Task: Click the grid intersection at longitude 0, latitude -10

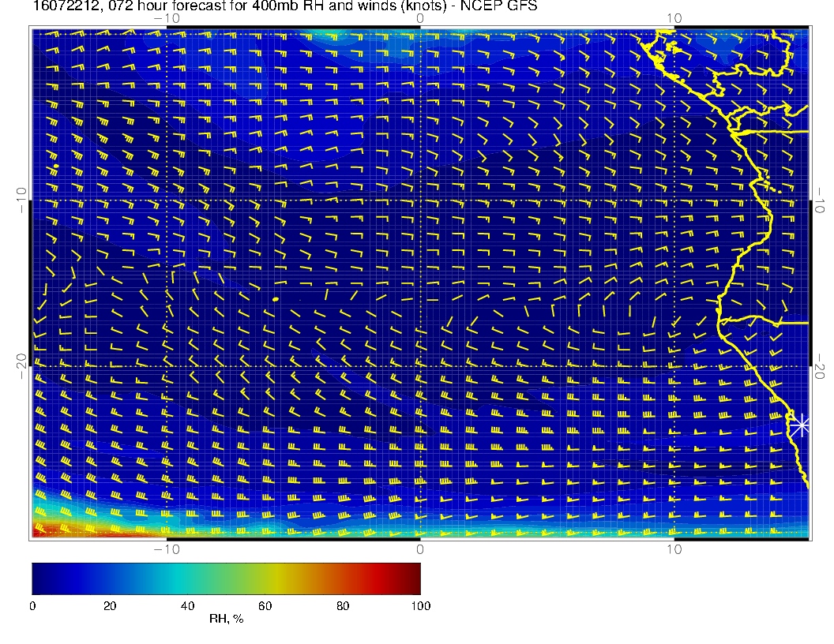Action: [420, 200]
